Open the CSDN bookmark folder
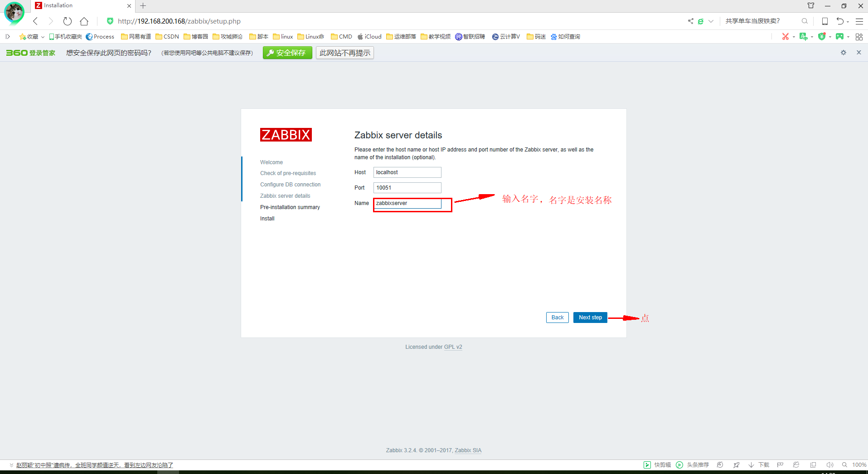Viewport: 868px width, 474px height. pos(167,37)
